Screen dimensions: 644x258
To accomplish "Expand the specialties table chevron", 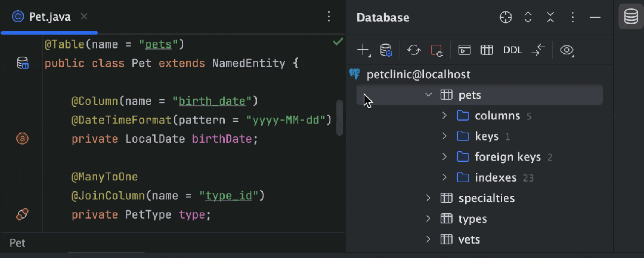I will [428, 198].
